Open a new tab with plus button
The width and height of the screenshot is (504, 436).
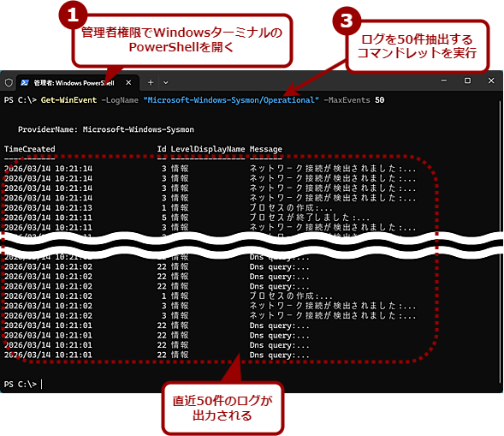click(x=151, y=83)
